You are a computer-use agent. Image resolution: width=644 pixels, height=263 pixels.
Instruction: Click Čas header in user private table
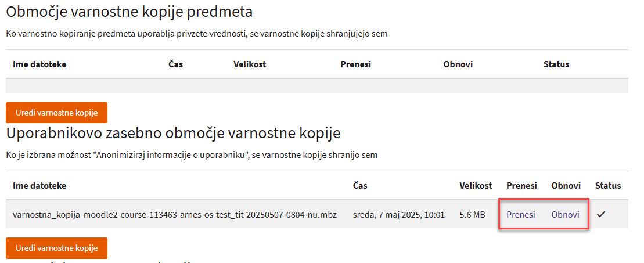(x=360, y=186)
